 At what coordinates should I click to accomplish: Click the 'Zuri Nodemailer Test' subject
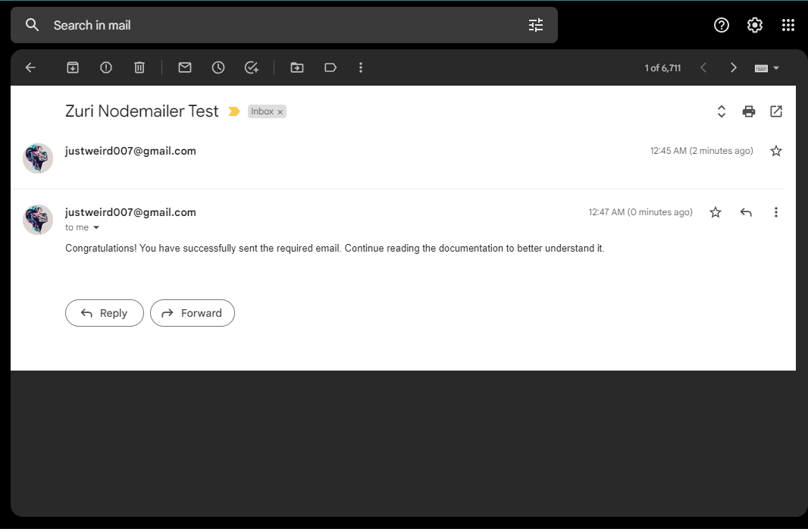(x=142, y=111)
